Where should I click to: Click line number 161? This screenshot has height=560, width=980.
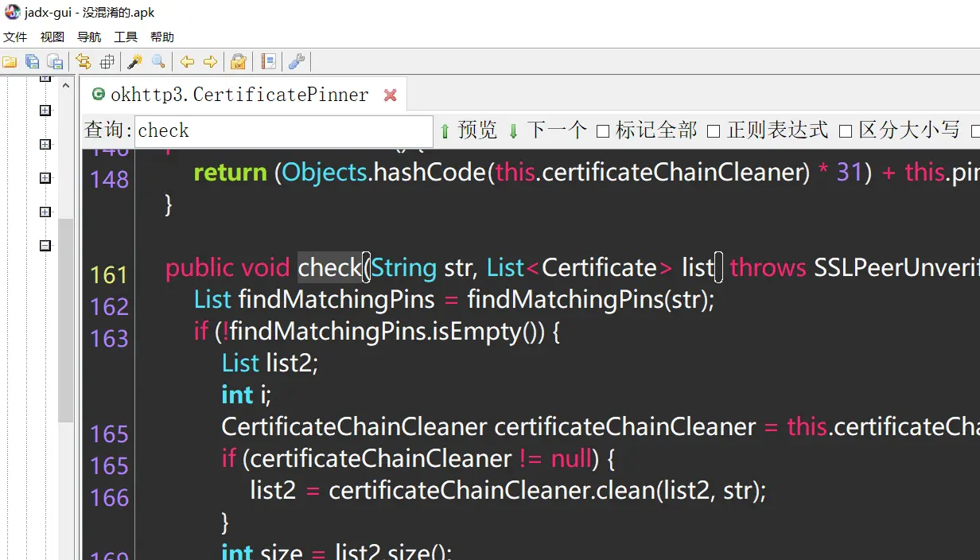pos(109,275)
